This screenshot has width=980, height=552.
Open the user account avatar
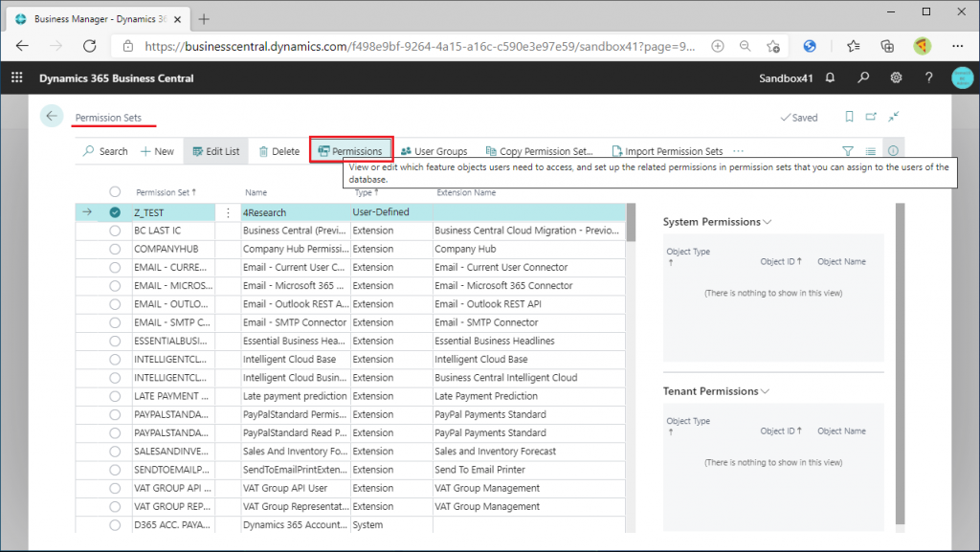tap(962, 78)
